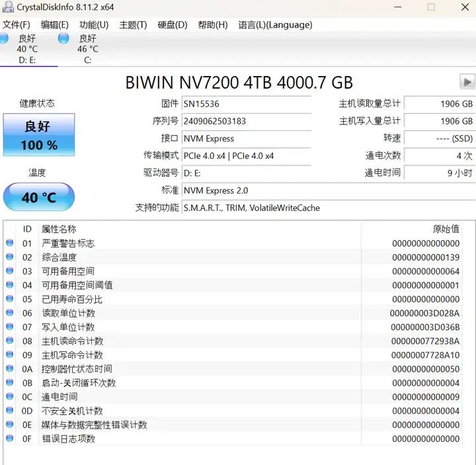This screenshot has height=465, width=476.
Task: Click raw value 000000772938A
Action: click(x=425, y=341)
